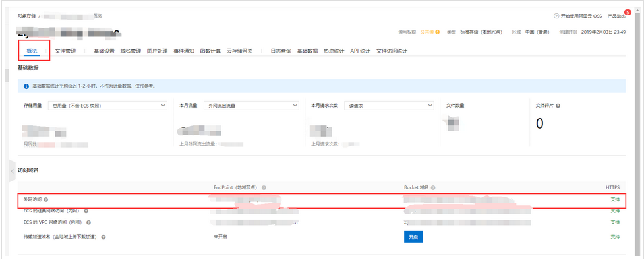Screen dimensions: 644x260
Task: Click the HTTPS column header
Action: pyautogui.click(x=612, y=187)
